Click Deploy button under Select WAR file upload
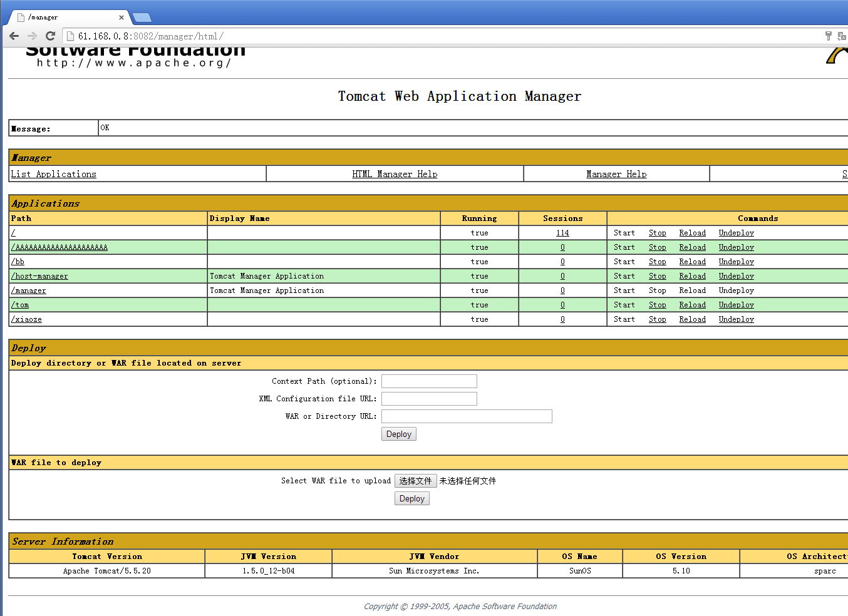 [x=412, y=498]
